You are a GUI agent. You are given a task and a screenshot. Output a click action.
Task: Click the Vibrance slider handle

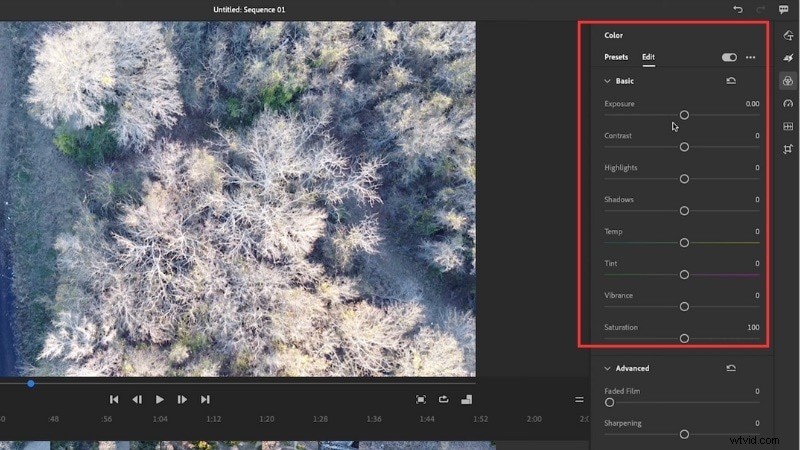pyautogui.click(x=684, y=306)
